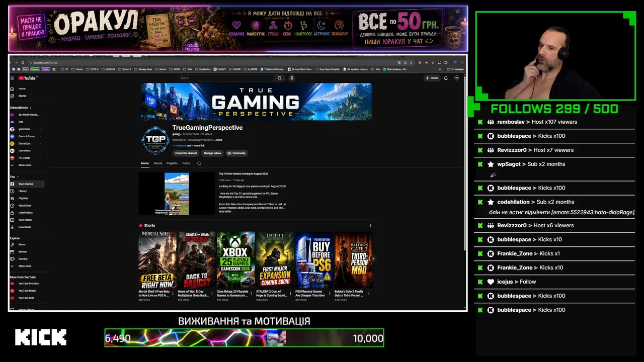Expand Show more under Subscriptions
The image size is (644, 362).
pyautogui.click(x=26, y=165)
